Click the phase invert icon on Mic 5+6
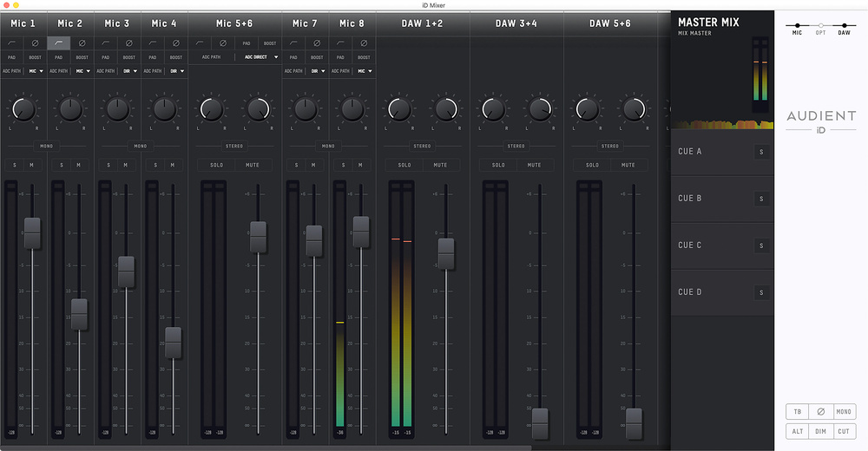The image size is (868, 451). [x=222, y=42]
